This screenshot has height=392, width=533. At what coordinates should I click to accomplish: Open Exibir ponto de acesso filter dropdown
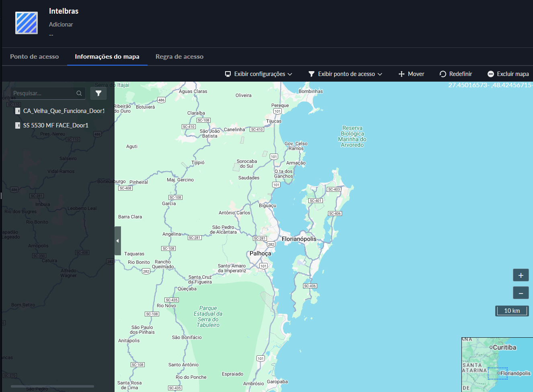[345, 74]
